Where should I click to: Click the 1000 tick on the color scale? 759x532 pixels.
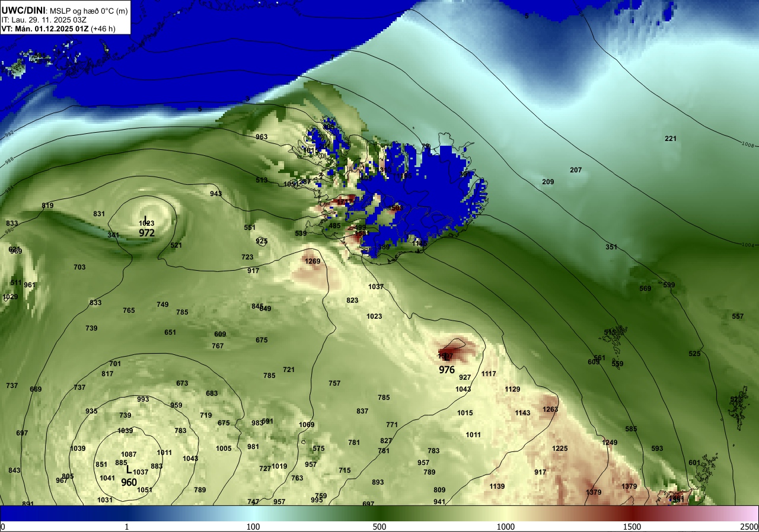click(505, 527)
